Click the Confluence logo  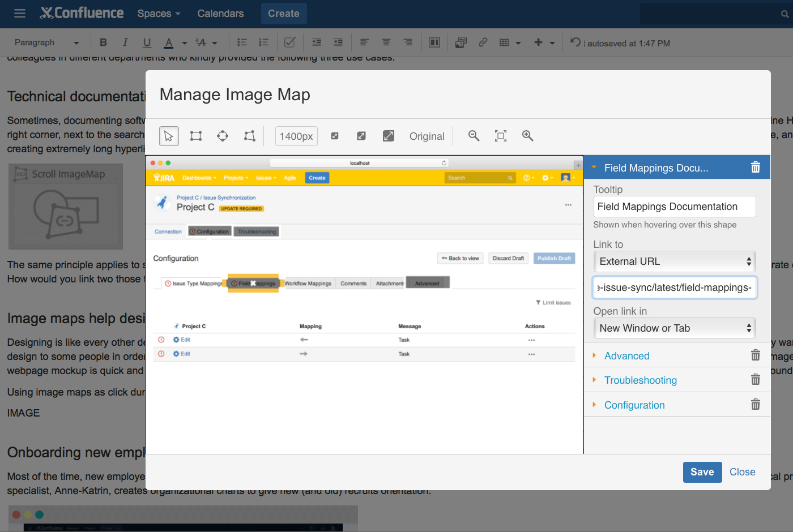(82, 13)
